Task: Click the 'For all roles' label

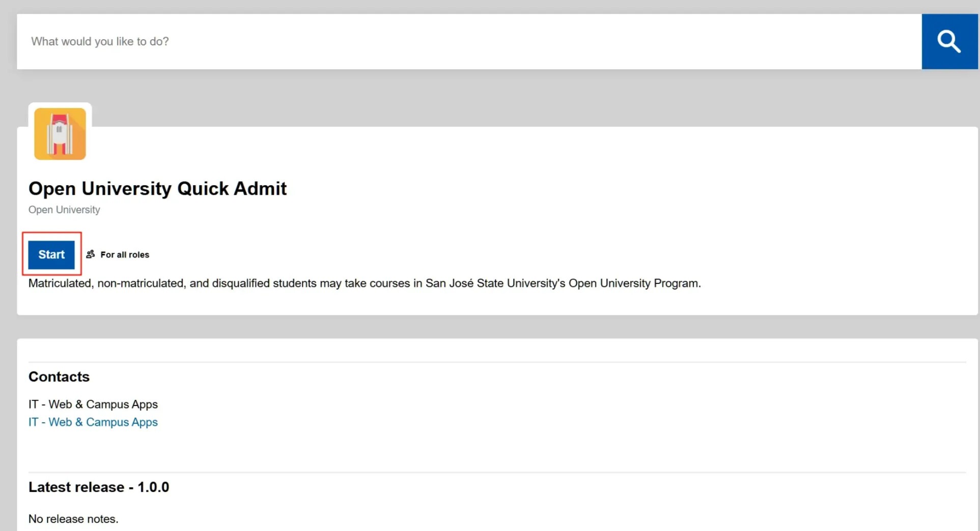Action: [x=125, y=255]
